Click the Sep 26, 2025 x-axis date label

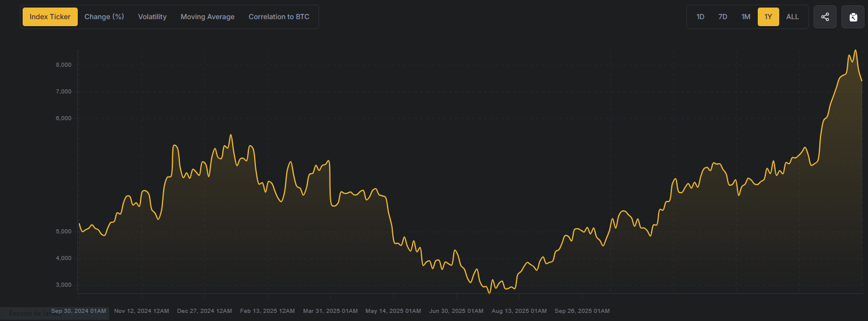point(582,311)
